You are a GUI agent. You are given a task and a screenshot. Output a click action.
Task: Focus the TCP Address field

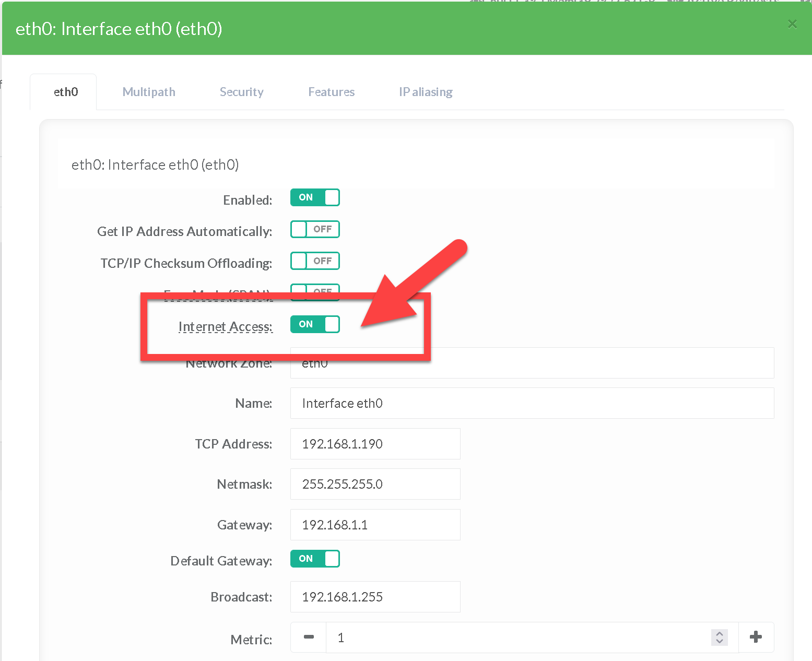(375, 444)
